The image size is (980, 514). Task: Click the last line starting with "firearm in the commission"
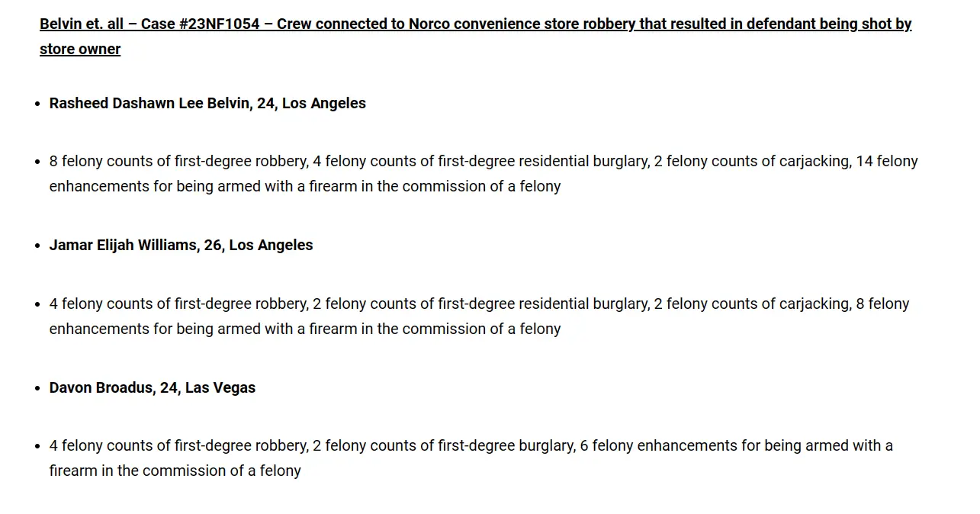click(x=175, y=471)
